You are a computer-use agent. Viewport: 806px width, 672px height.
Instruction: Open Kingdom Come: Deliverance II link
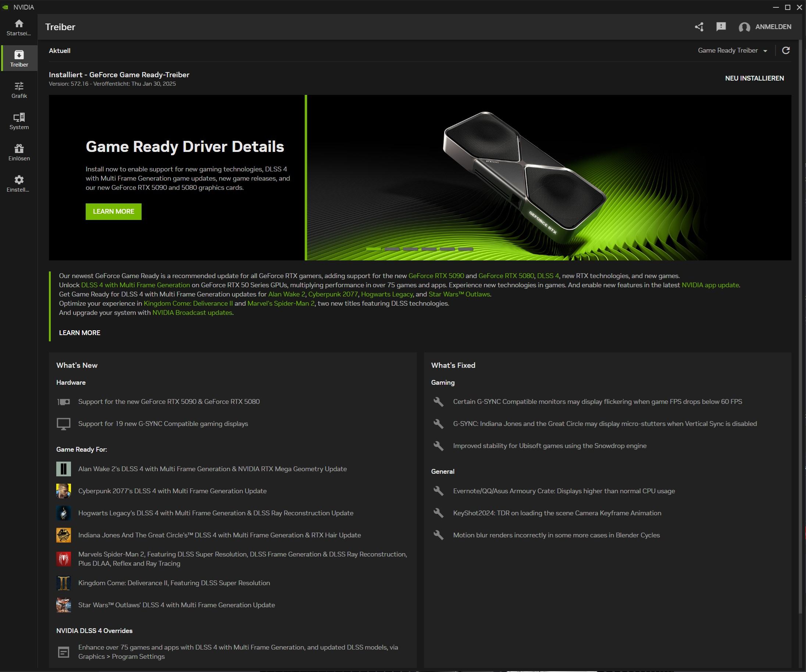click(188, 303)
